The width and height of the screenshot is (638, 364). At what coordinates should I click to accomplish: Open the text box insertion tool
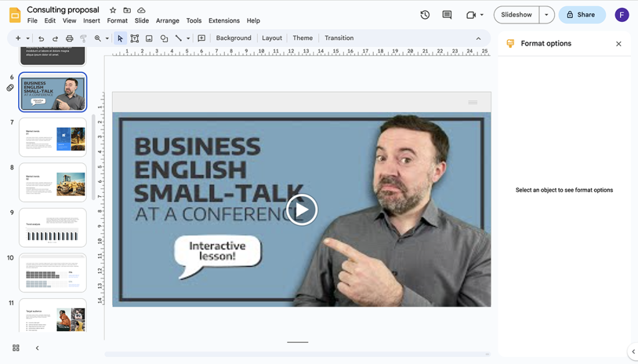[x=135, y=38]
